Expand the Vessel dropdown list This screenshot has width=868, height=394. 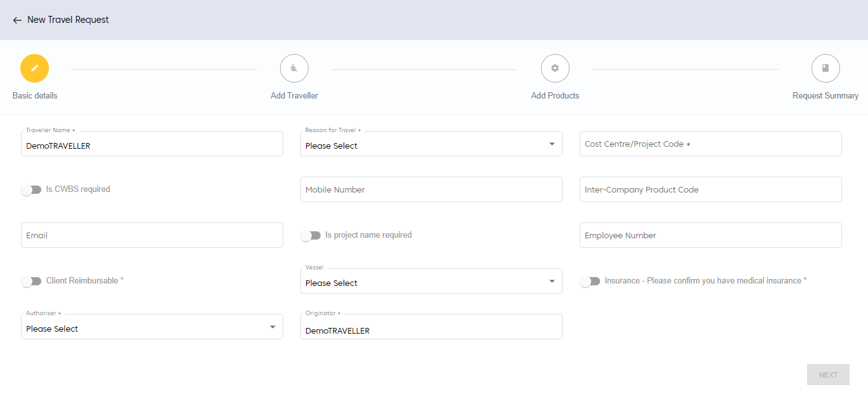pyautogui.click(x=431, y=282)
